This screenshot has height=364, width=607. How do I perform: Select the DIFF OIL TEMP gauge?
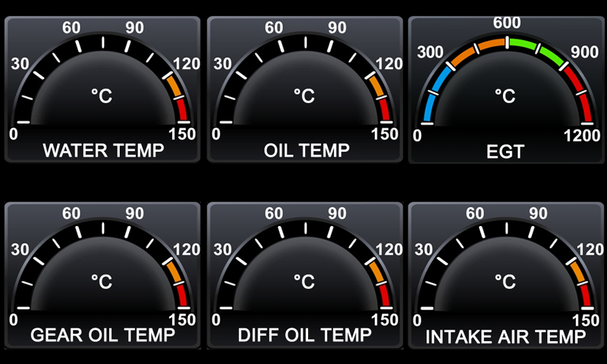point(305,275)
